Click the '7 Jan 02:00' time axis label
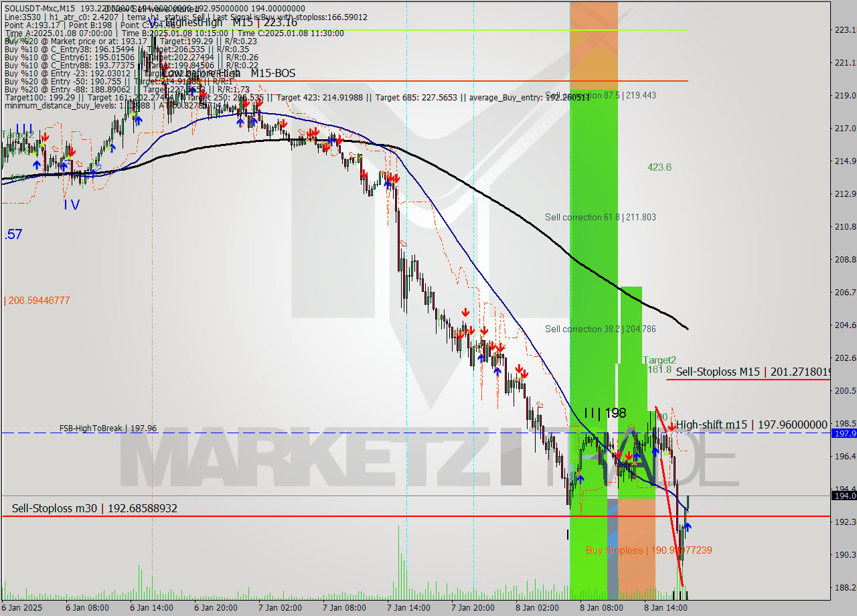The width and height of the screenshot is (857, 616). pyautogui.click(x=280, y=608)
